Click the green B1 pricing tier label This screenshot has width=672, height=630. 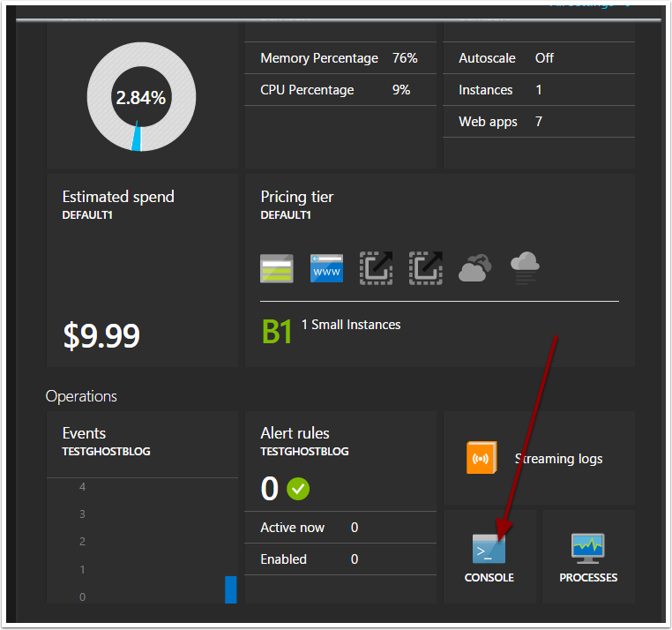277,332
